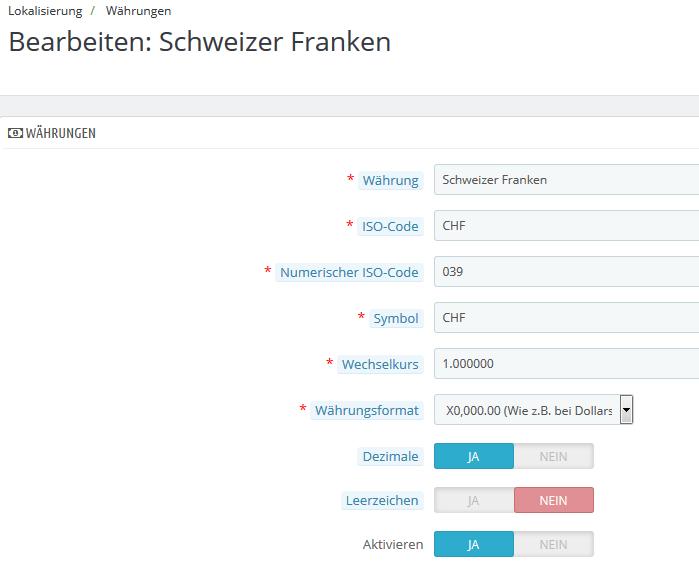
Task: Select the Numerischer ISO-Code field
Action: point(566,271)
